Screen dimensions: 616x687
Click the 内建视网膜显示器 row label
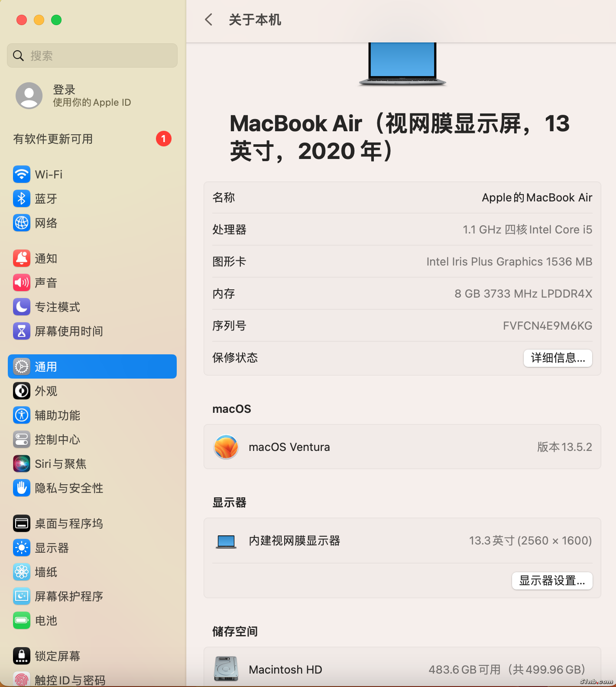tap(295, 541)
